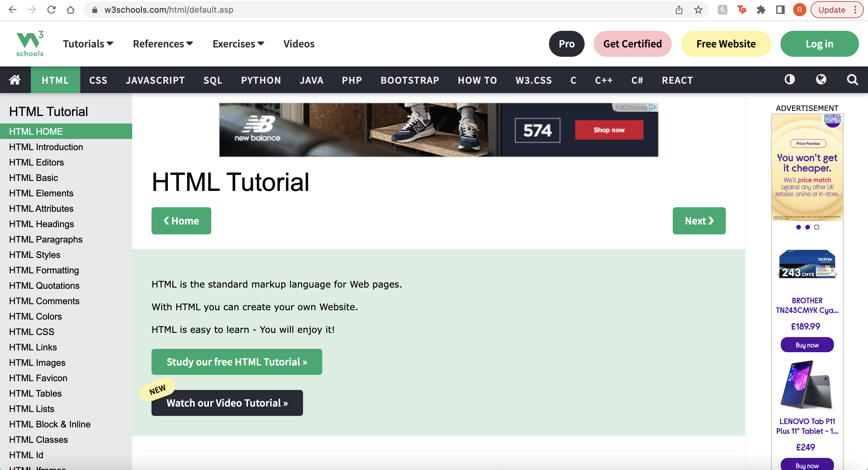Click Watch our Video Tutorial button

(227, 403)
